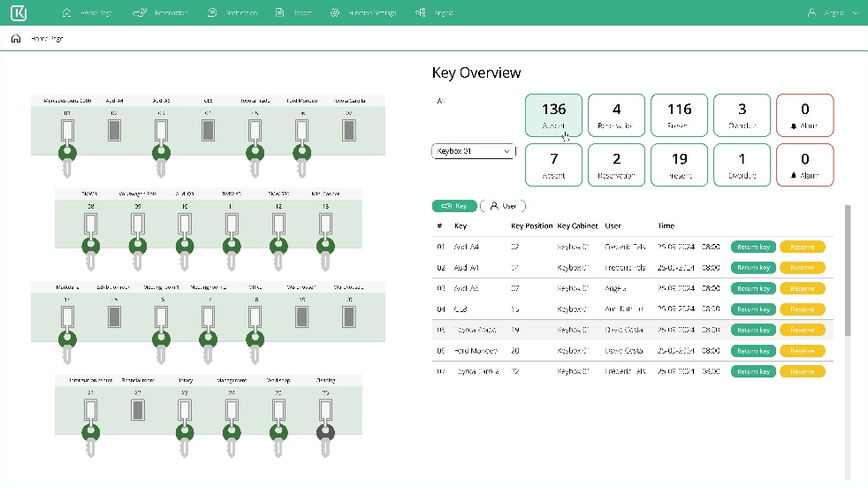Click the K logo in the header
This screenshot has height=488, width=868.
[19, 13]
